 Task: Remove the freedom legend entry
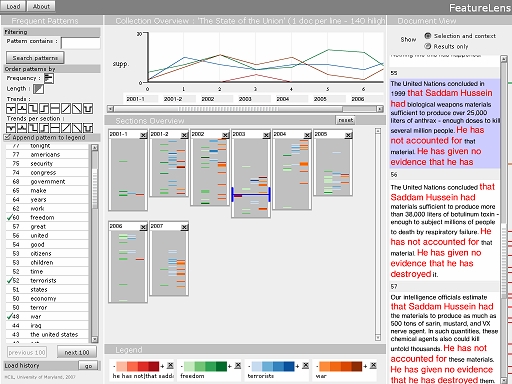[x=238, y=366]
